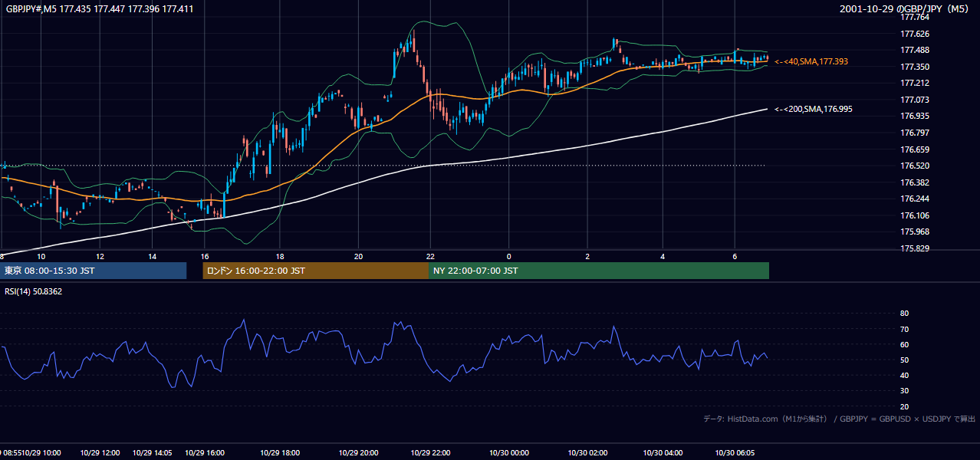
Task: Click the RSI scale value 70
Action: click(904, 329)
